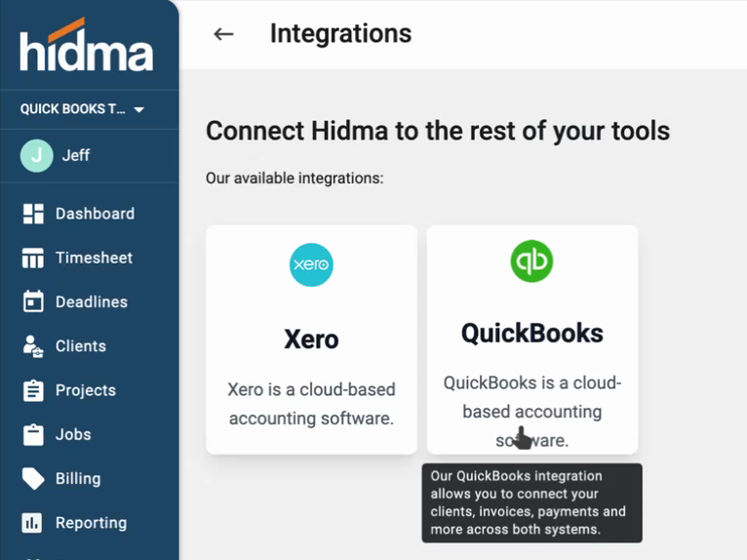Click the Dashboard grid icon

[33, 214]
